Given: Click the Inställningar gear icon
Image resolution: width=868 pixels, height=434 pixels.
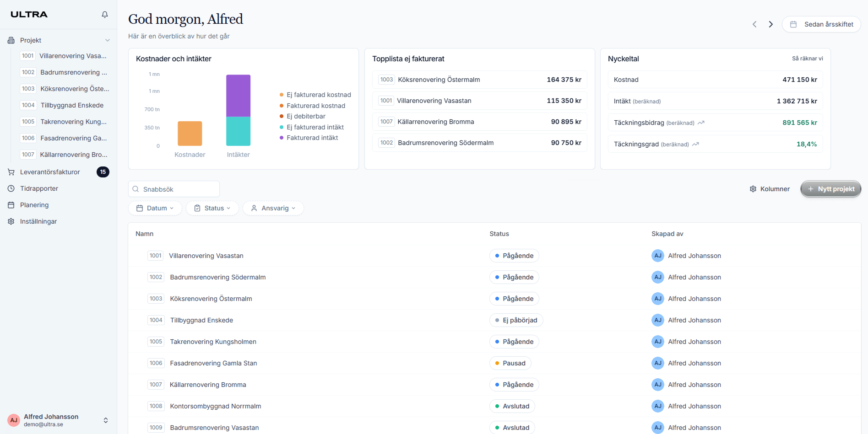Looking at the screenshot, I should coord(11,221).
